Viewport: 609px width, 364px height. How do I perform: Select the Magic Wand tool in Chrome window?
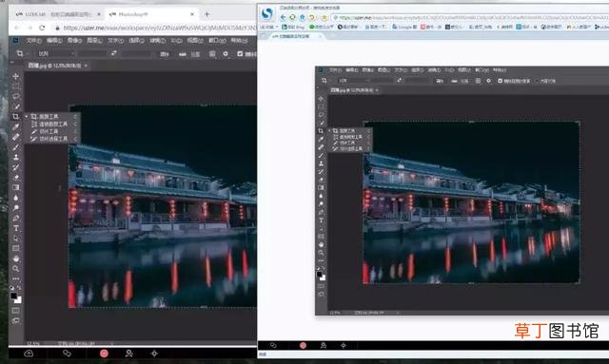[x=16, y=106]
